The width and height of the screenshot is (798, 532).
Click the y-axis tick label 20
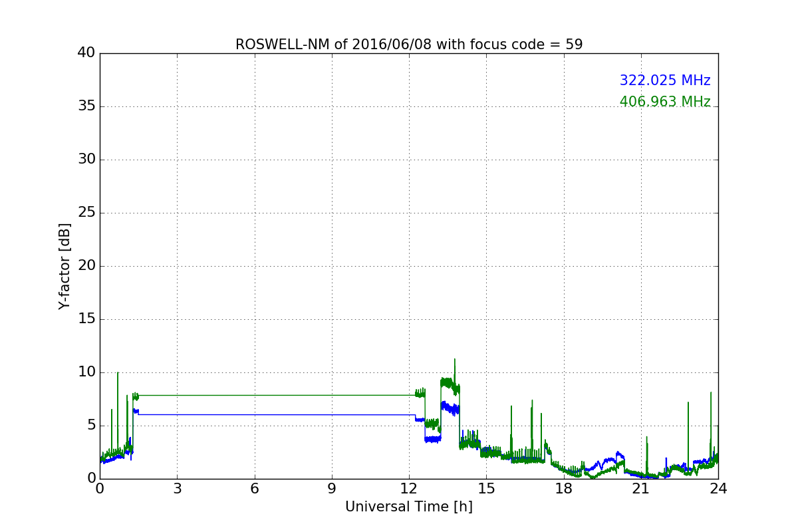tap(86, 266)
